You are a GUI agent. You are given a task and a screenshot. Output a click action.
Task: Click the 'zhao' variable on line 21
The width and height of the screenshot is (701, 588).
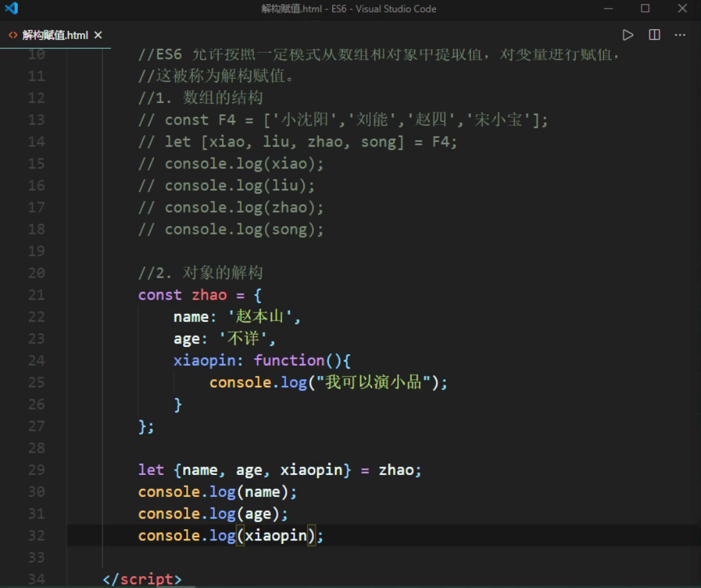tap(209, 295)
